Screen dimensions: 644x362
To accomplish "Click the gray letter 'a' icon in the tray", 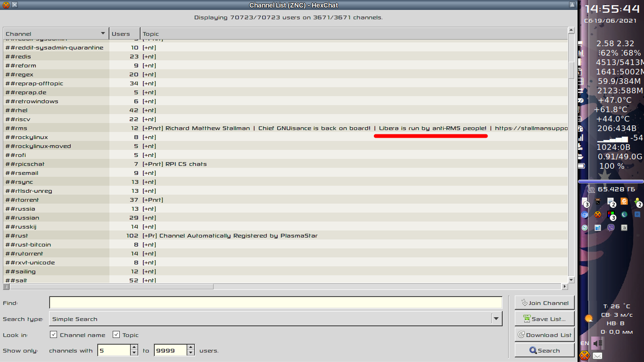I will coord(624,228).
